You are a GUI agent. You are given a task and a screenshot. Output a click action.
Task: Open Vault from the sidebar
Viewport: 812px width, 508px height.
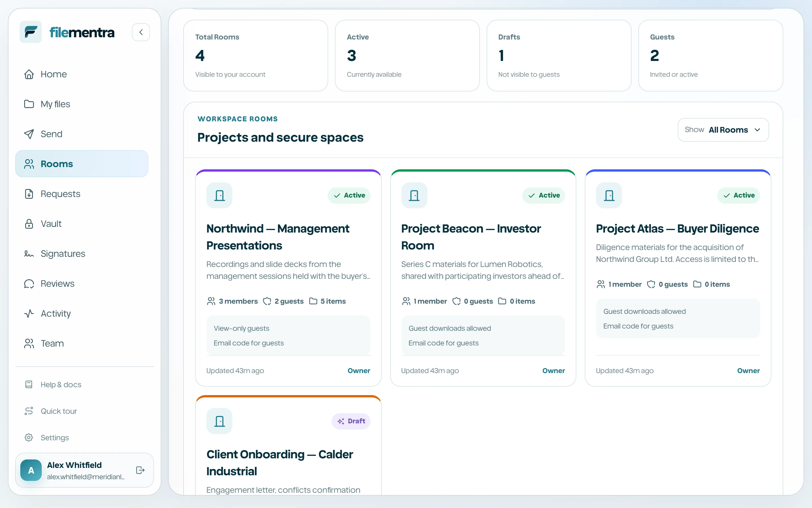tap(82, 224)
